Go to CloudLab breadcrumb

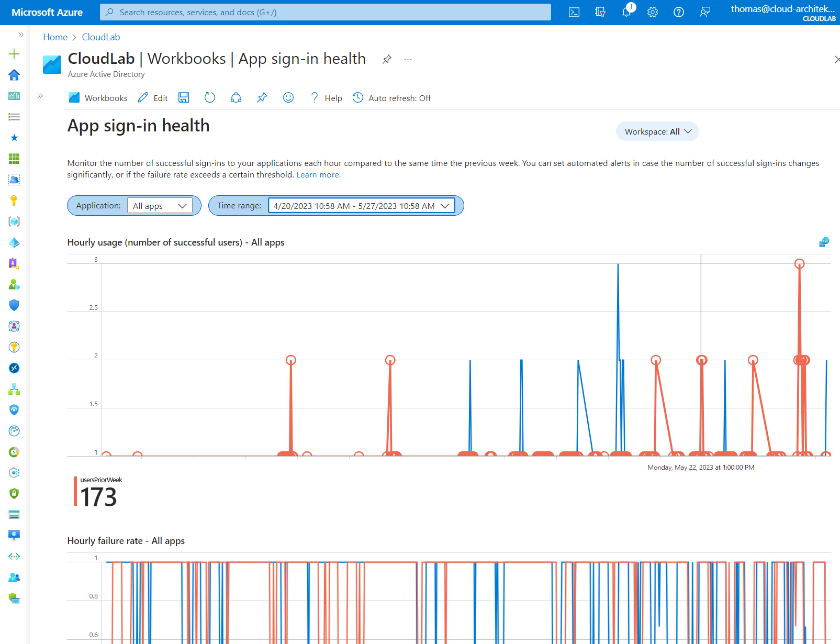point(101,37)
